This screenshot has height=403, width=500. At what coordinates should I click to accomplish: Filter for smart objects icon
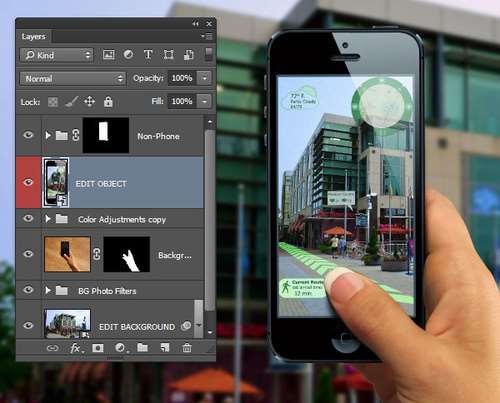189,55
